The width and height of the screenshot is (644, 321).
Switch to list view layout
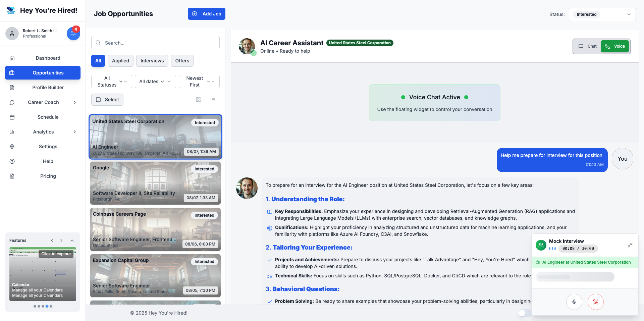point(213,100)
